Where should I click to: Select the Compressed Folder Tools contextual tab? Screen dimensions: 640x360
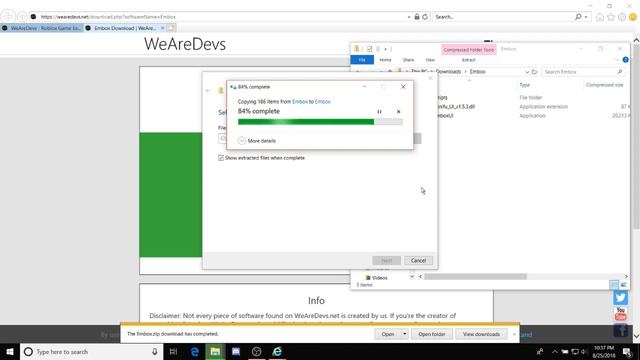(469, 50)
